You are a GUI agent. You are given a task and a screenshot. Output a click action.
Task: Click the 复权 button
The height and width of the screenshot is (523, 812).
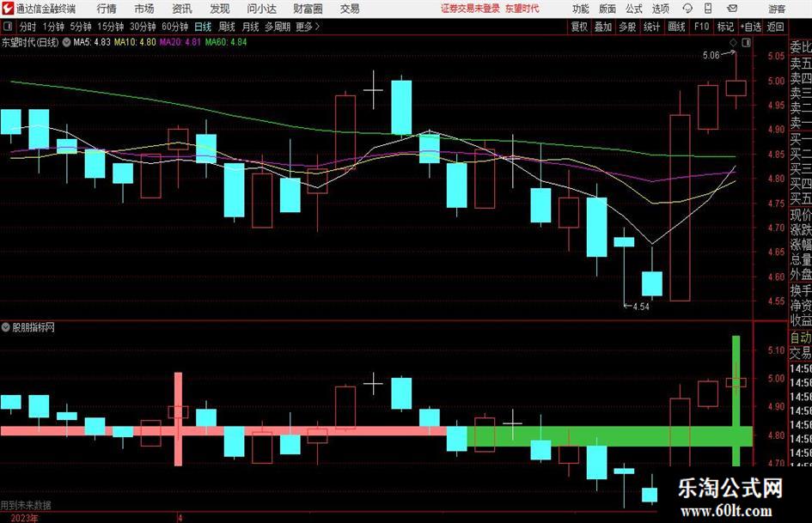point(579,27)
